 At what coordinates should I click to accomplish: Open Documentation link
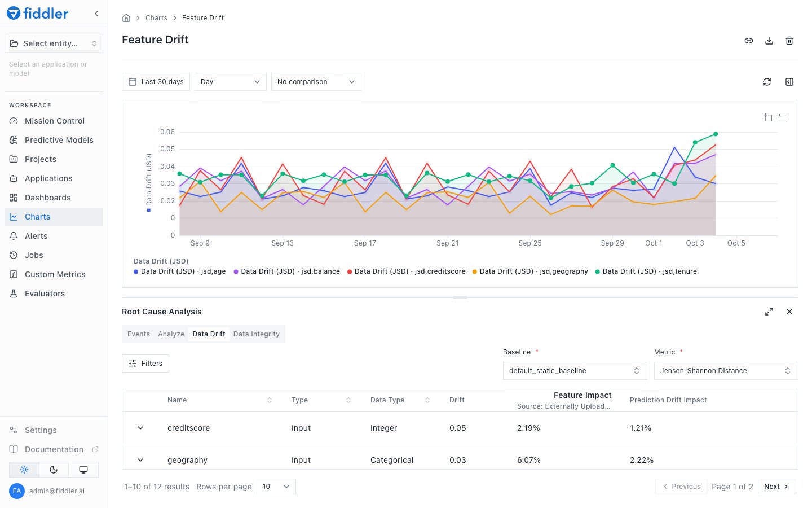54,449
